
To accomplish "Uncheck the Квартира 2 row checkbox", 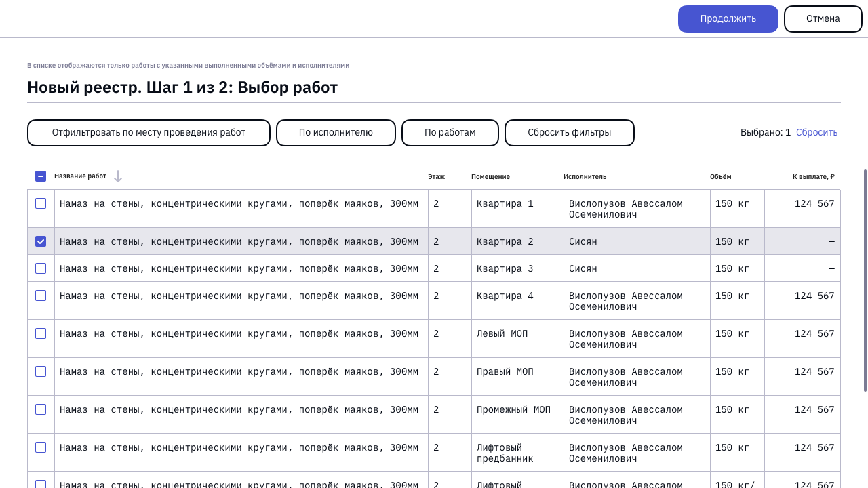I will click(x=41, y=241).
